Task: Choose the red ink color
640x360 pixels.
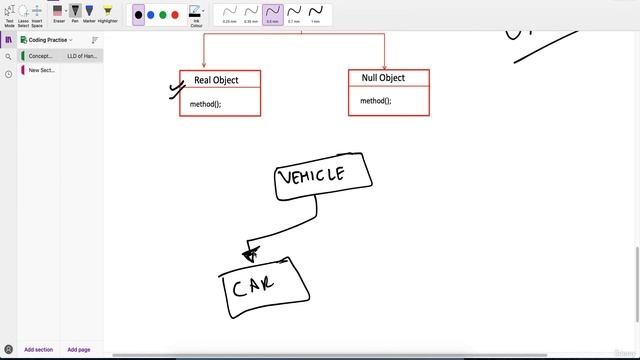Action: click(x=175, y=15)
